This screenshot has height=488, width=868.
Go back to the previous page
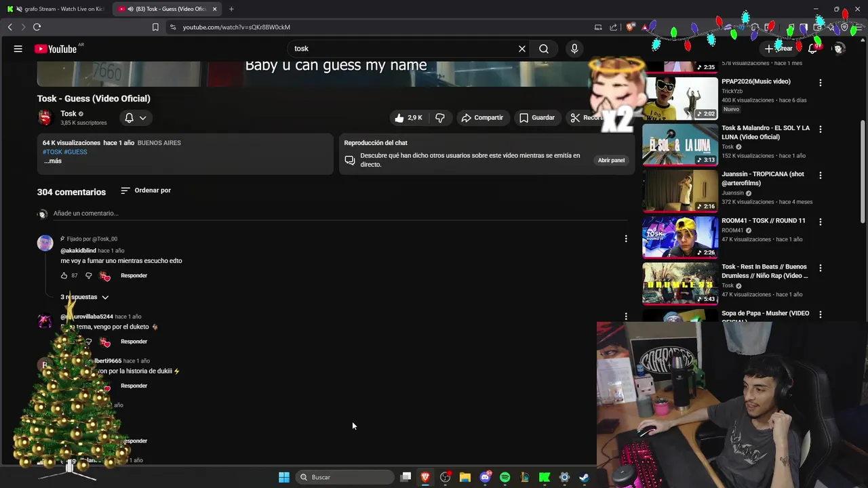click(9, 27)
